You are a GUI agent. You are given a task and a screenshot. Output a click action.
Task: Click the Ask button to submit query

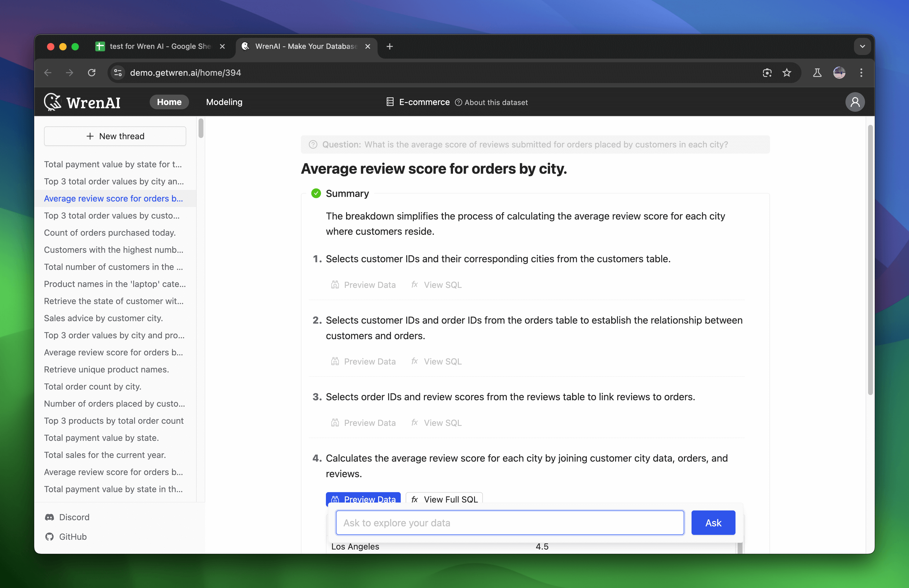tap(713, 522)
